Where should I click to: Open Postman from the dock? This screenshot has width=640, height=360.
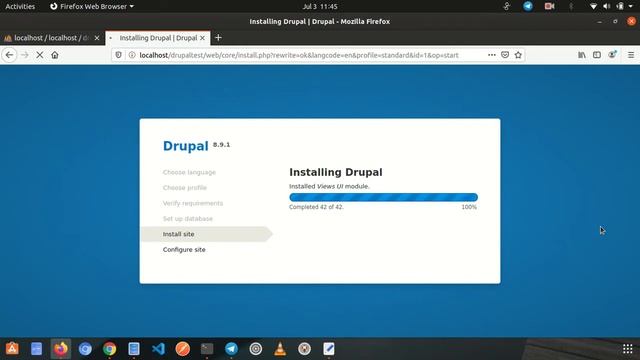click(x=182, y=349)
